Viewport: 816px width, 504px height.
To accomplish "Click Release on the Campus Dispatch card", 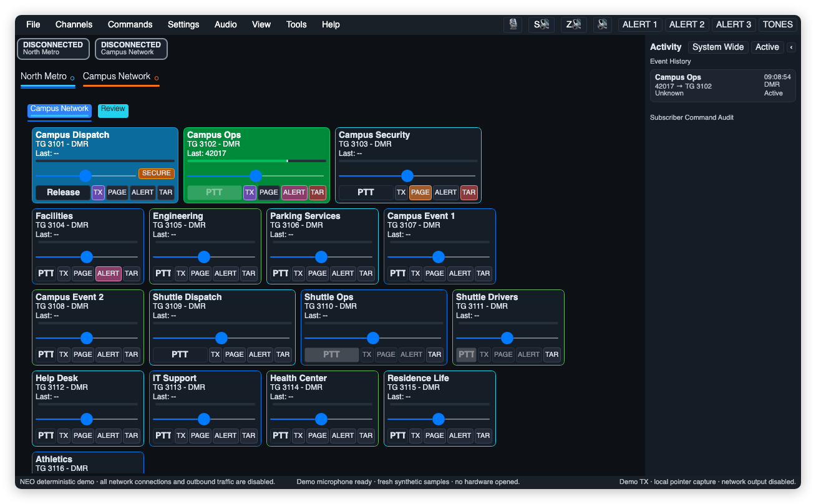I will click(63, 192).
